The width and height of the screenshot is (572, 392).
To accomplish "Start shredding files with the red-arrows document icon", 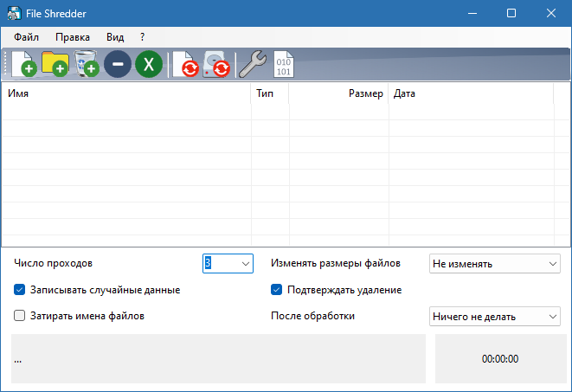I will tap(186, 64).
